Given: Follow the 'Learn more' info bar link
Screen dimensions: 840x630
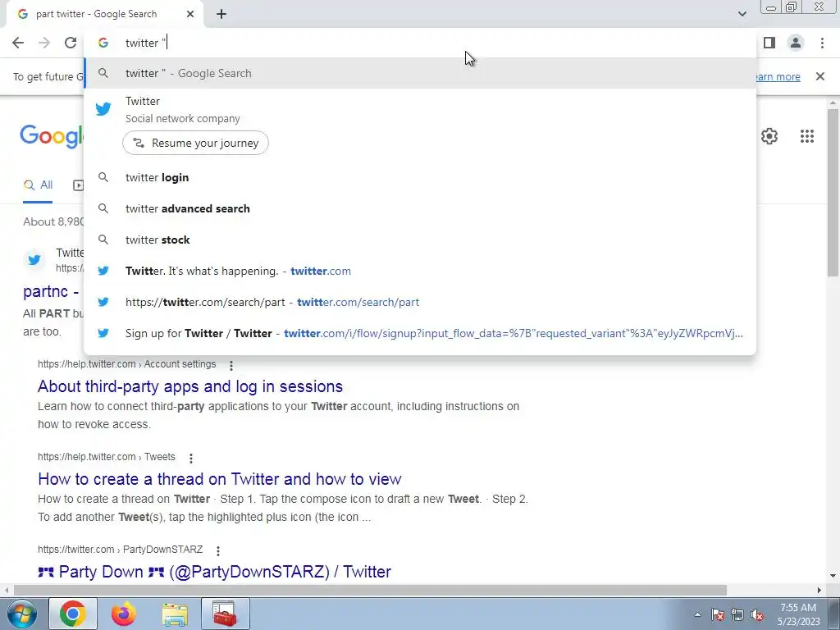Looking at the screenshot, I should point(778,76).
